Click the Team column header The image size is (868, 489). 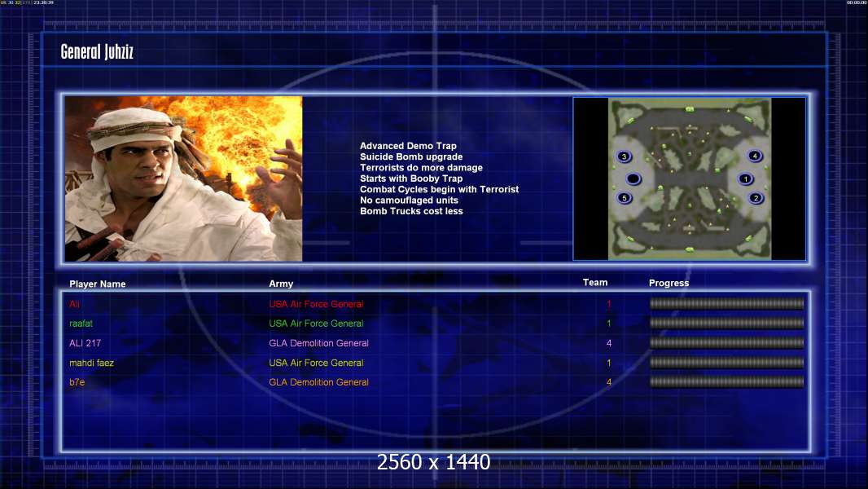[595, 283]
